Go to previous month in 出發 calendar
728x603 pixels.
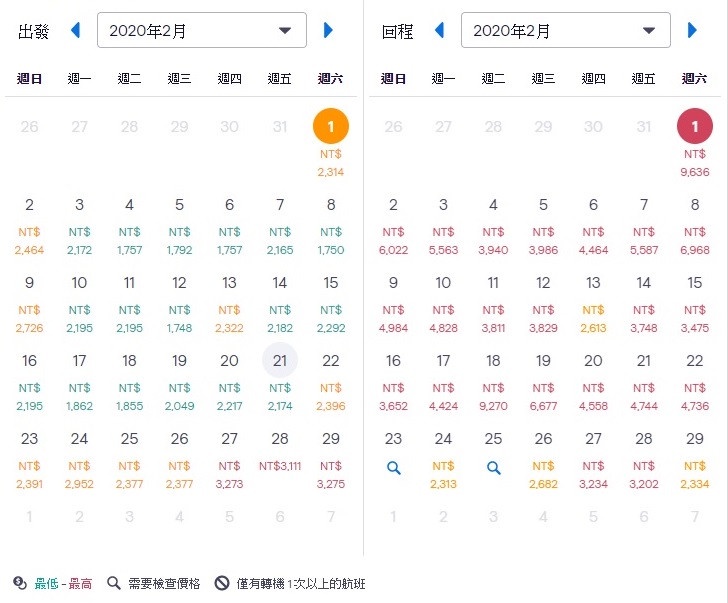76,31
